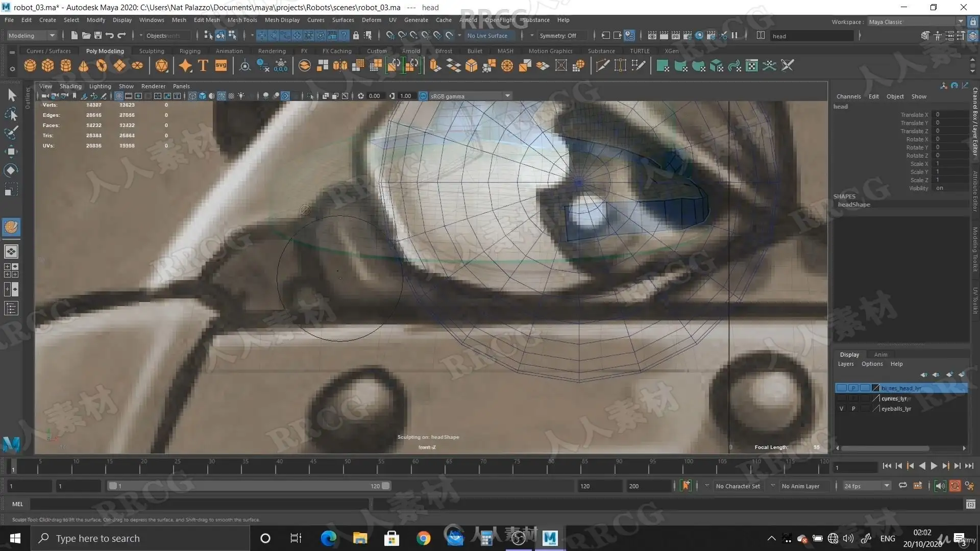
Task: Click the Paint Selection tool icon
Action: pos(11,133)
